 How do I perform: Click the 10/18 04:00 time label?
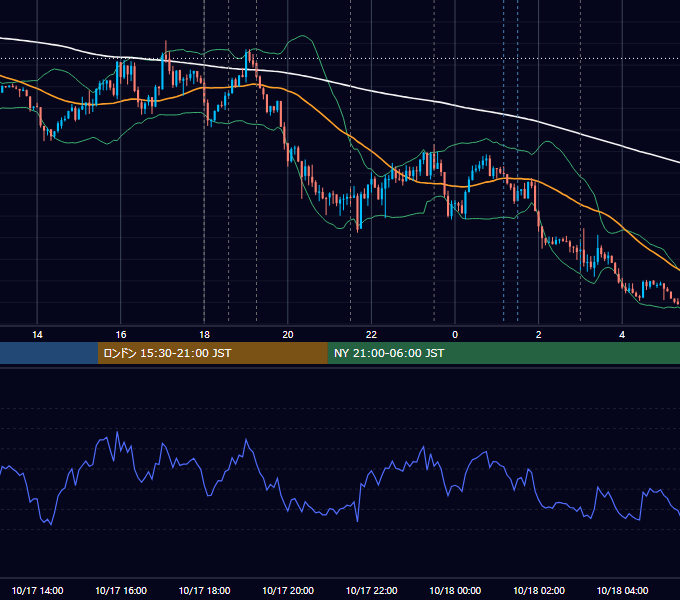622,590
